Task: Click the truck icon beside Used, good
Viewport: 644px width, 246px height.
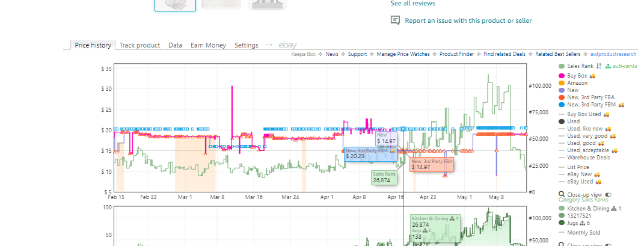Action: (601, 143)
